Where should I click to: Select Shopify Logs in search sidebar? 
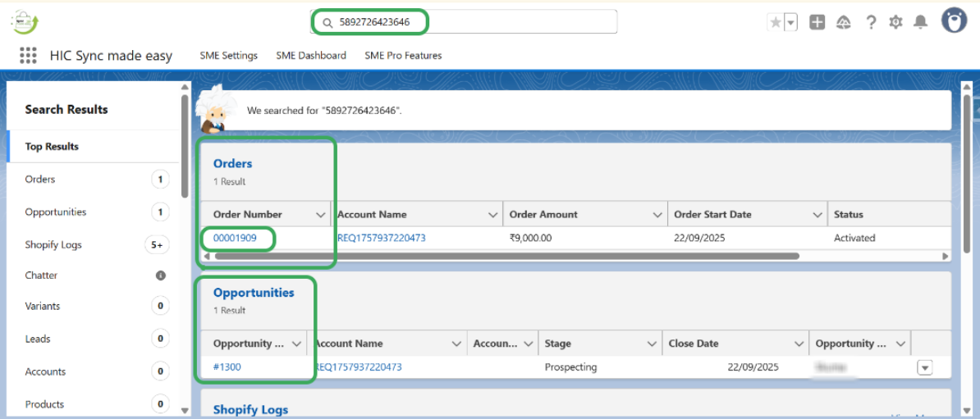pos(93,245)
